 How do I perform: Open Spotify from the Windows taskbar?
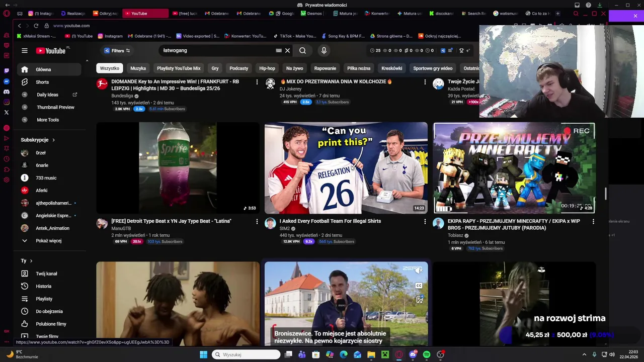(427, 354)
